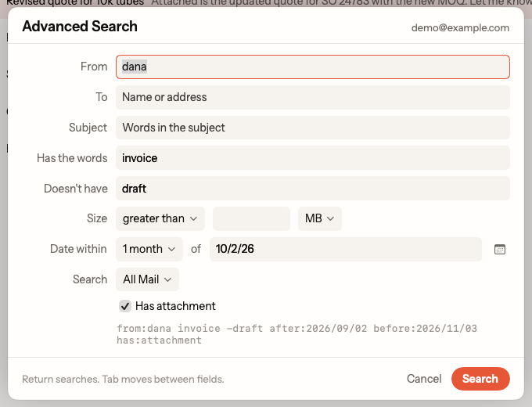Open the MB size unit dropdown
The image size is (532, 407).
[x=320, y=218]
